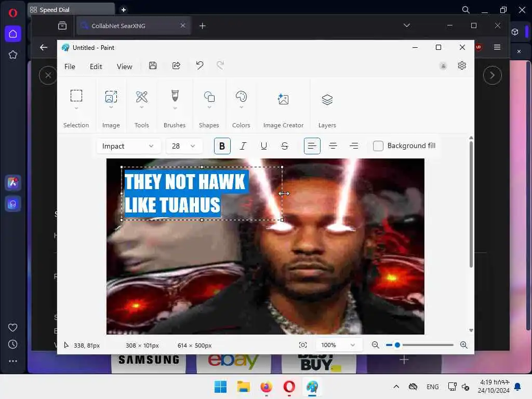Open the View menu in Paint
Viewport: 532px width, 399px height.
coord(125,66)
